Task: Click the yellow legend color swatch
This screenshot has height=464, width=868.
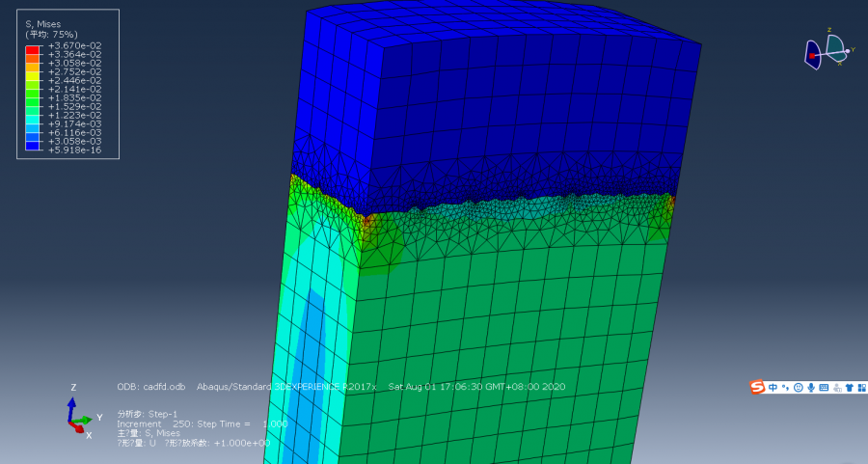Action: (32, 75)
